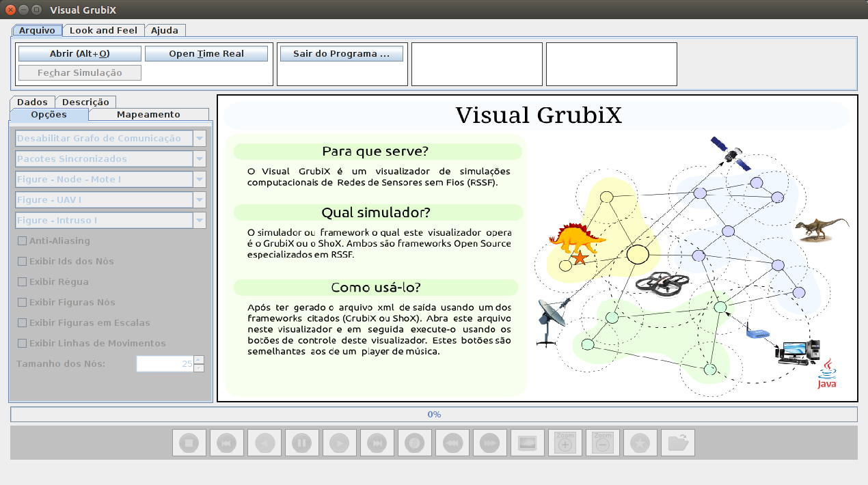
Task: Click the fast-forward (speed up) button
Action: pyautogui.click(x=490, y=443)
